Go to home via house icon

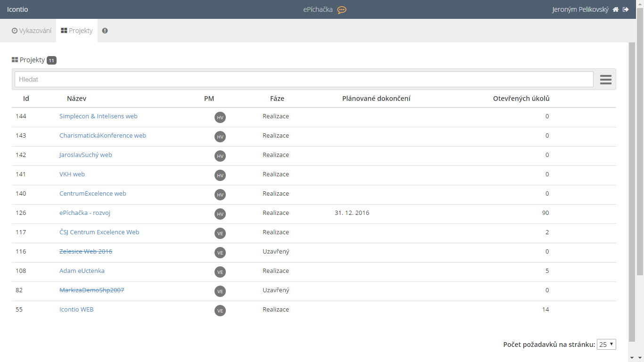(615, 9)
